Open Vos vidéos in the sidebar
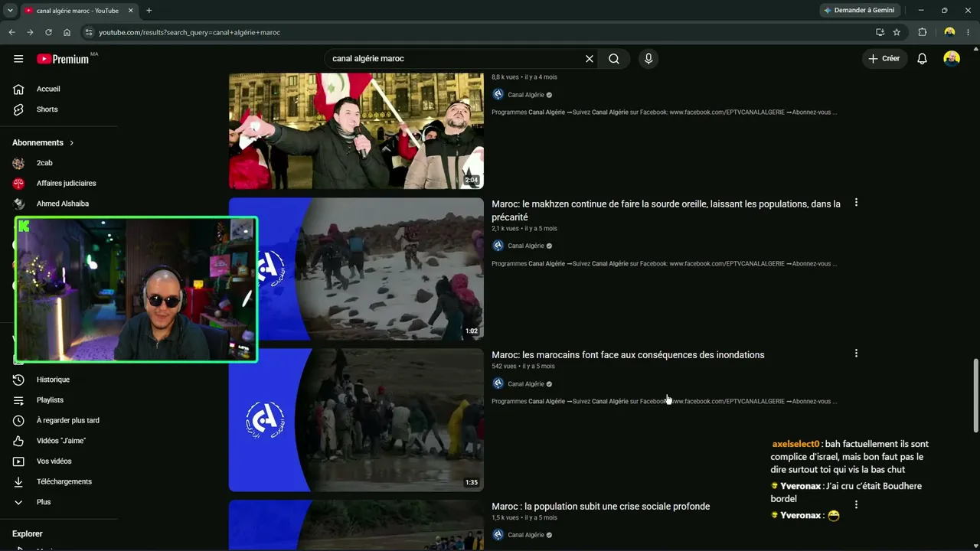Screen dimensions: 980x551 [54, 461]
